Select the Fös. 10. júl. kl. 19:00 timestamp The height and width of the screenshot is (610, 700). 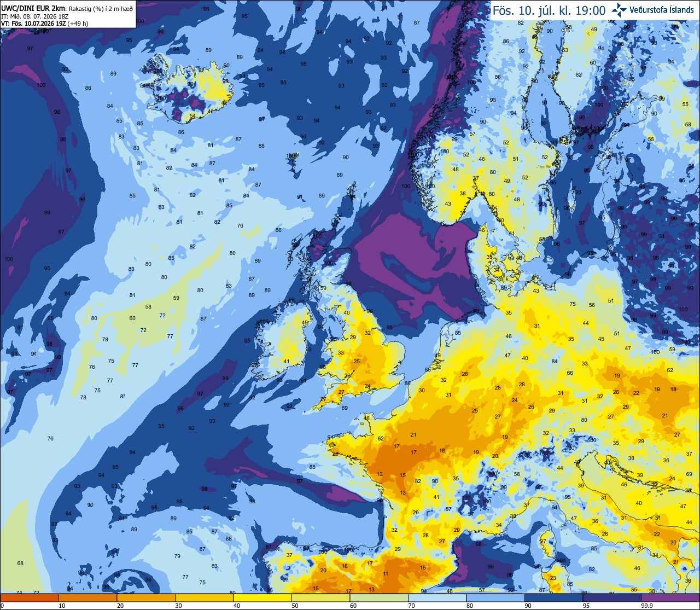point(549,10)
